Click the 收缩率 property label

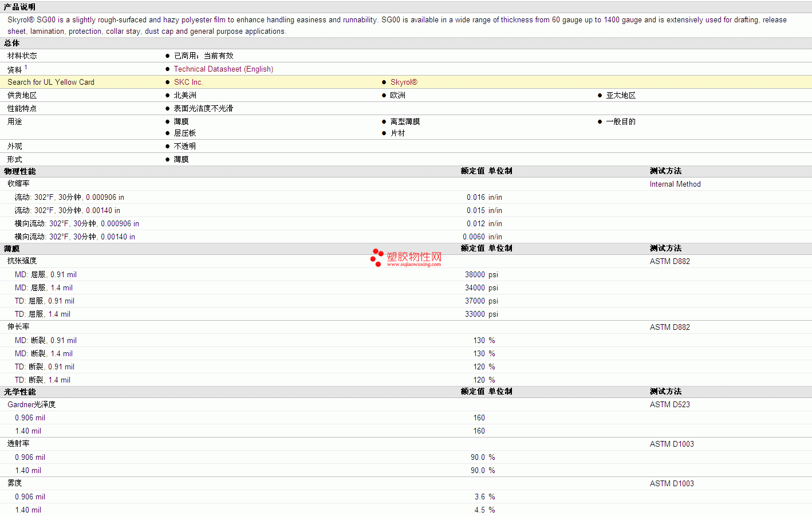click(x=18, y=183)
